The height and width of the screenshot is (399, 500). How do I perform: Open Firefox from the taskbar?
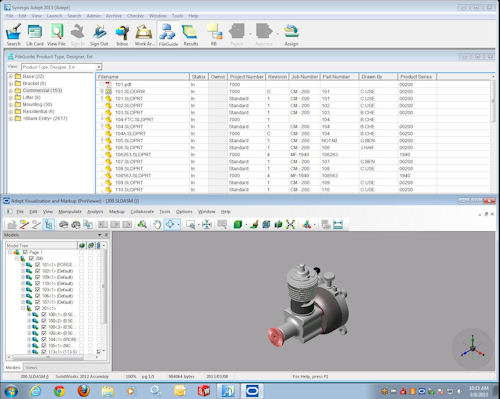point(83,391)
